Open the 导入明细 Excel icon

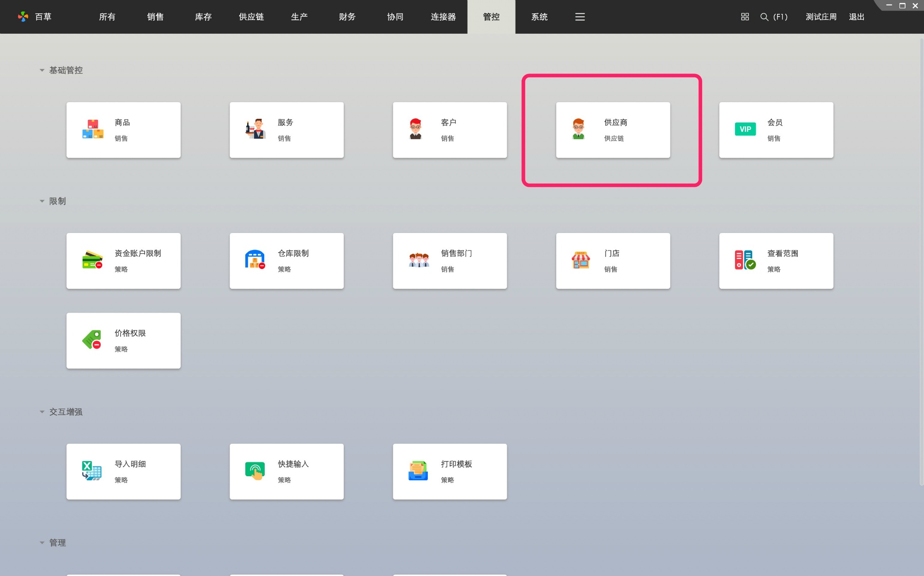tap(92, 471)
